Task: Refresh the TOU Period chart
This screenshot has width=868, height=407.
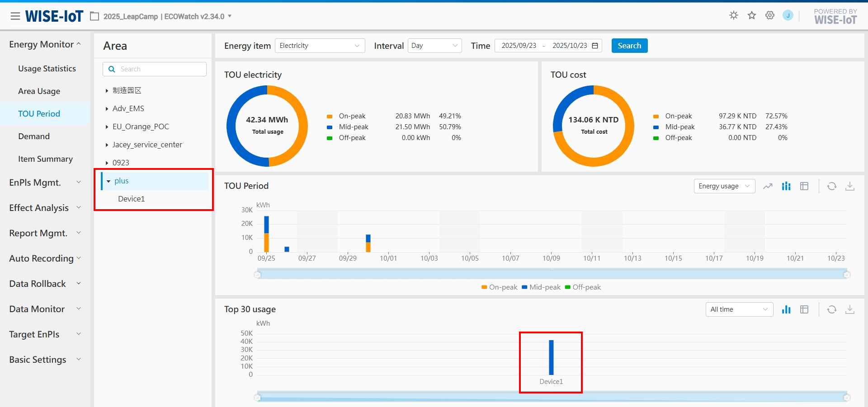Action: coord(832,186)
